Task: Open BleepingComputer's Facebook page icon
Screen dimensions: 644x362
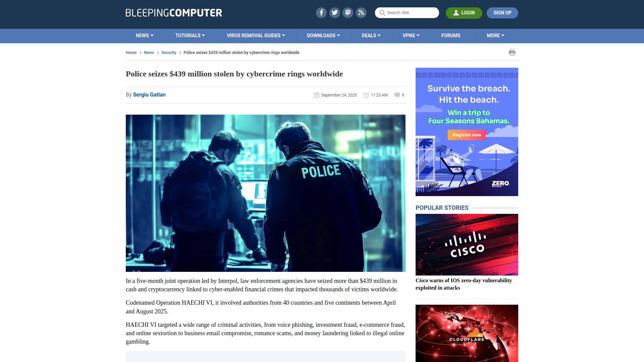Action: coord(321,12)
